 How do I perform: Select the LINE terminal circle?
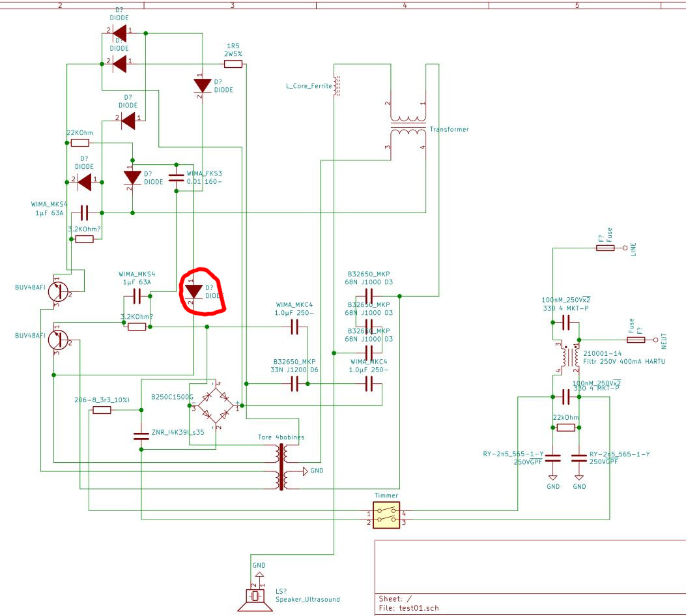[625, 248]
